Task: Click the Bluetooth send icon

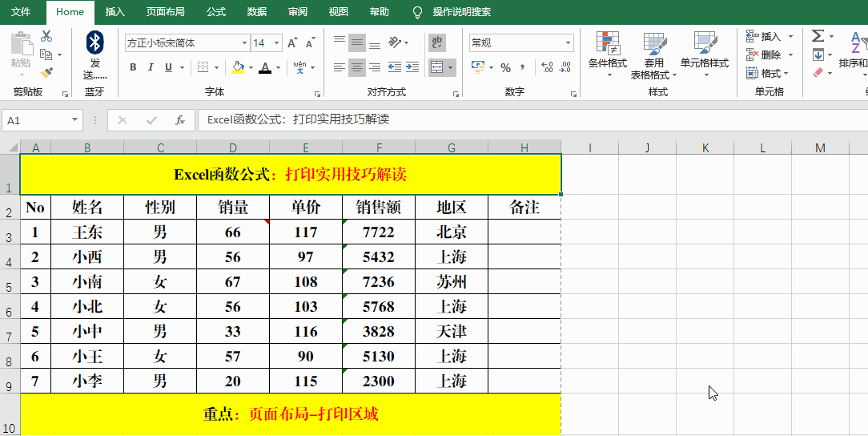Action: pos(94,42)
